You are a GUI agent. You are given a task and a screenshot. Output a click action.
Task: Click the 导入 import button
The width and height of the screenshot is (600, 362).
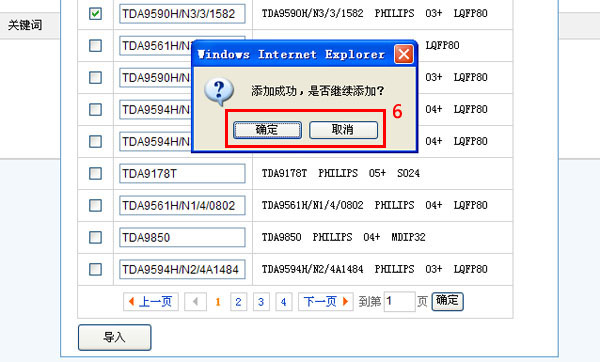coord(115,337)
